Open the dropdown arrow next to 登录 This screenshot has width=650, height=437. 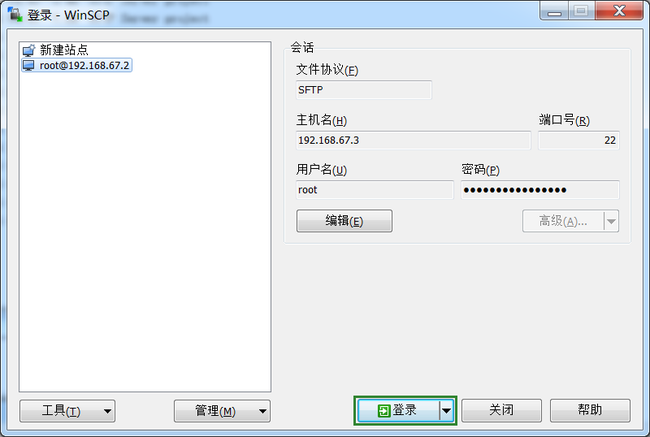coord(446,410)
